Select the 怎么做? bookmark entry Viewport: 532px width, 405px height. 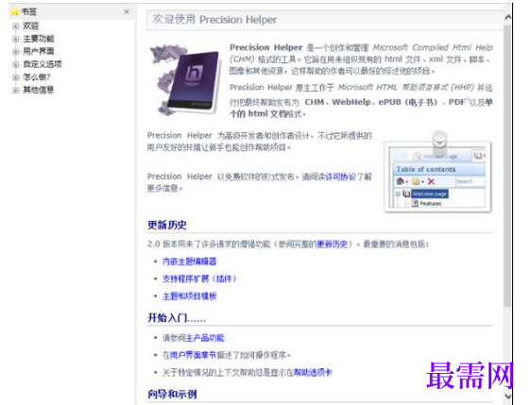pyautogui.click(x=37, y=76)
